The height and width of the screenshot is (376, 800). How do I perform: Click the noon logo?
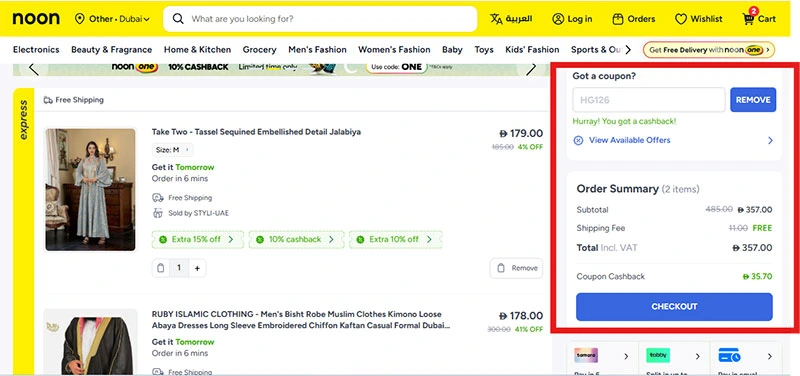pos(36,19)
